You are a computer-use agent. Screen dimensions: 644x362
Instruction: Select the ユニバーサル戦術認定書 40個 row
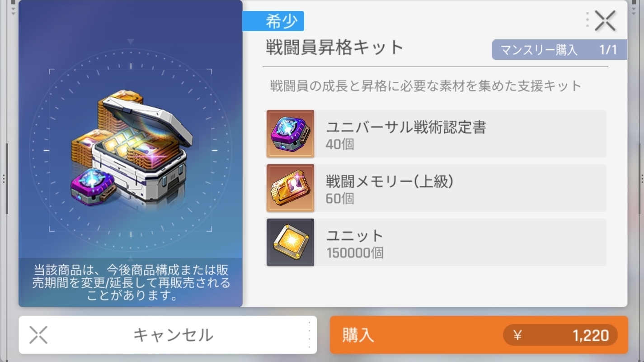pyautogui.click(x=436, y=134)
